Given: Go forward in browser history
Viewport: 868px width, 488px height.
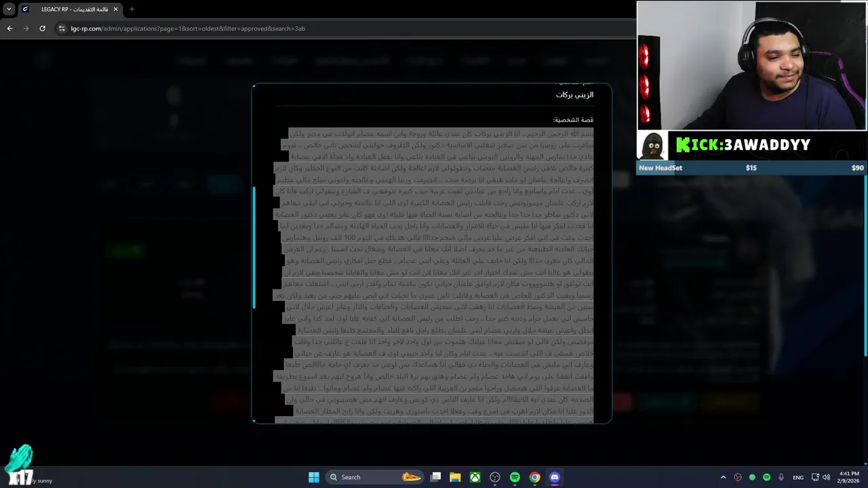Looking at the screenshot, I should [26, 28].
